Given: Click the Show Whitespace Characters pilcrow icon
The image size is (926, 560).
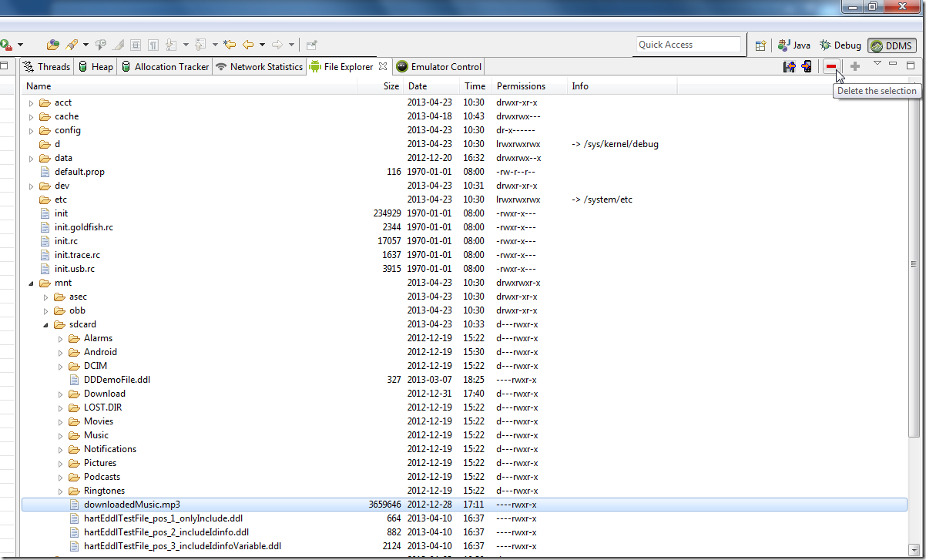Looking at the screenshot, I should (x=153, y=45).
